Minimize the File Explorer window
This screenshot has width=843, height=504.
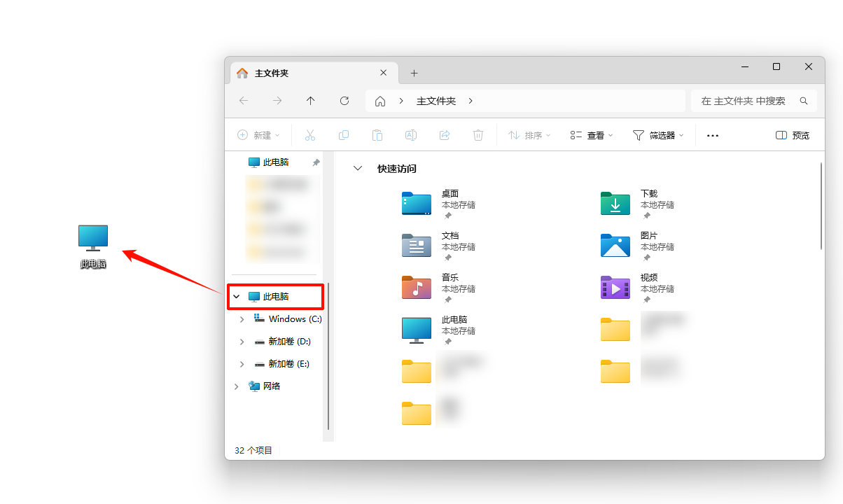[x=744, y=66]
